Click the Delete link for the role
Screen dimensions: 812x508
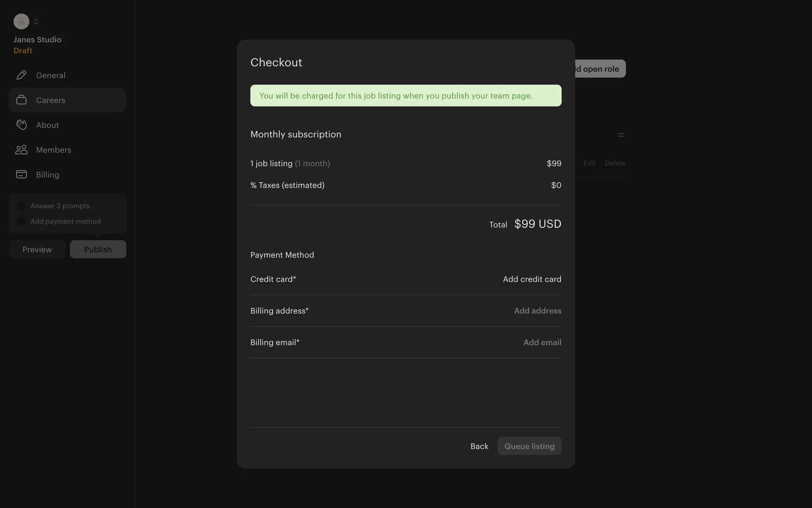click(615, 163)
